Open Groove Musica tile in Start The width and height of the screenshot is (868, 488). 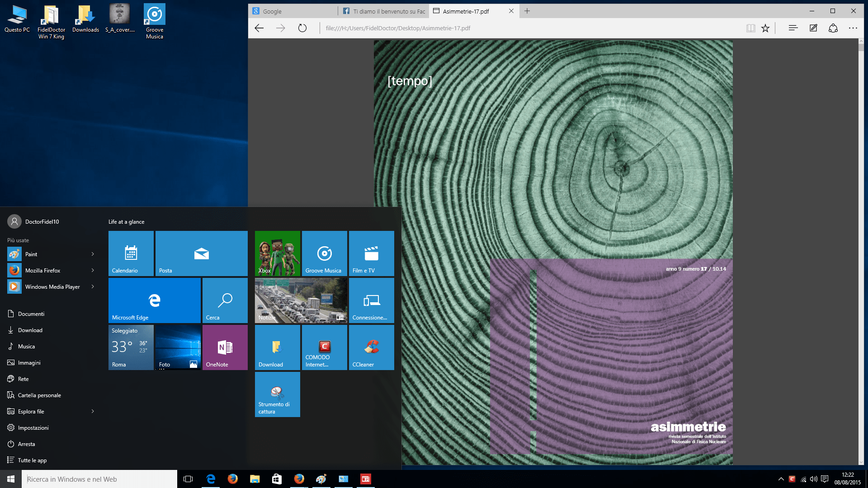pyautogui.click(x=325, y=253)
